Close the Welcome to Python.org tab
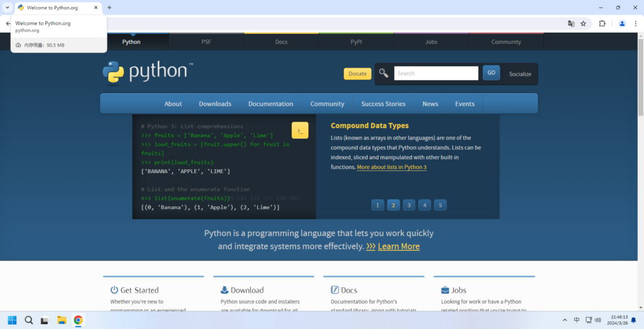The image size is (644, 329). point(96,8)
